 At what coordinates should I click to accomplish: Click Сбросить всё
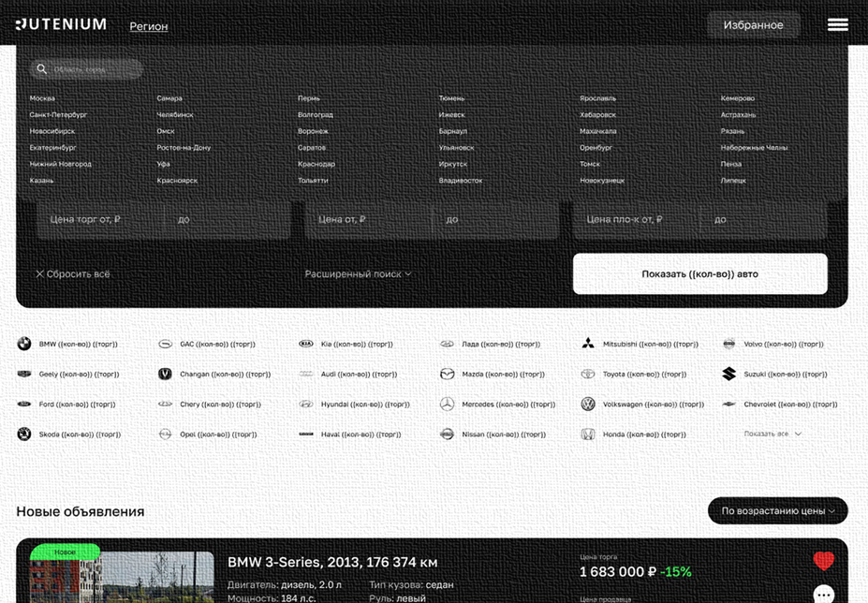(72, 274)
